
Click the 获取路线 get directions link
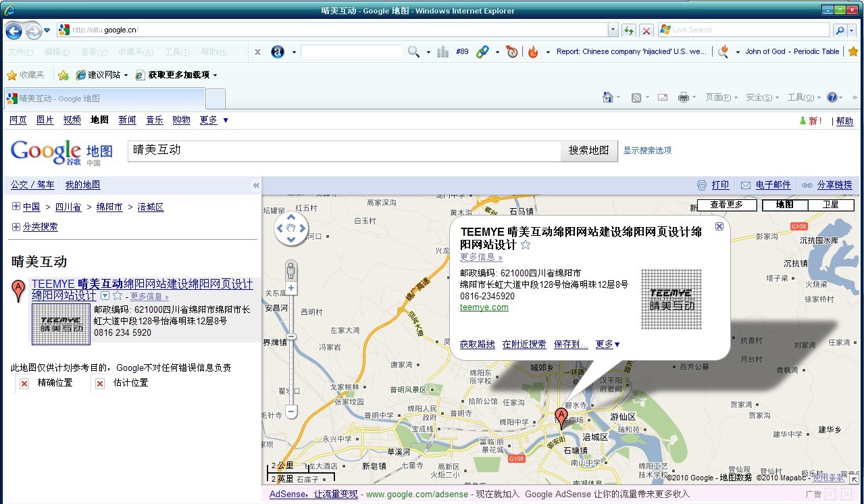coord(478,345)
